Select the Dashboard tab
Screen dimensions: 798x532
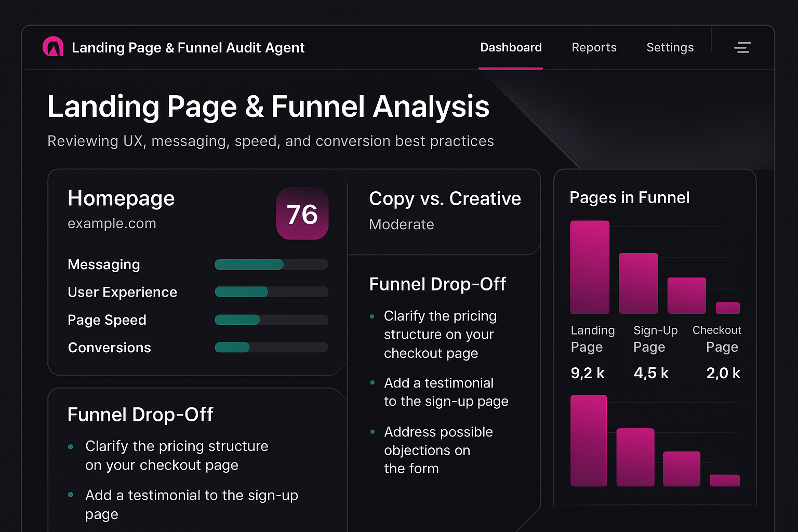click(511, 47)
